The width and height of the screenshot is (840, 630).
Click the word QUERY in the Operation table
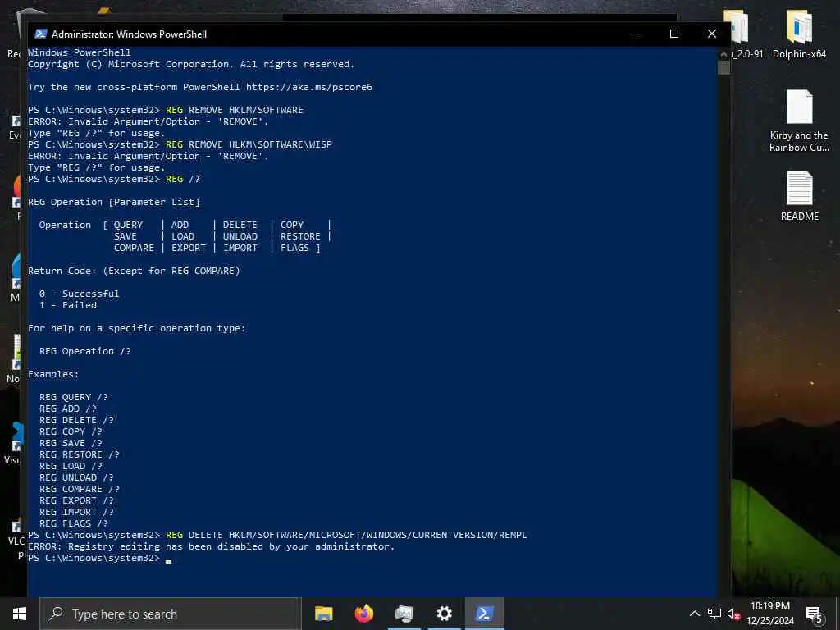[128, 225]
